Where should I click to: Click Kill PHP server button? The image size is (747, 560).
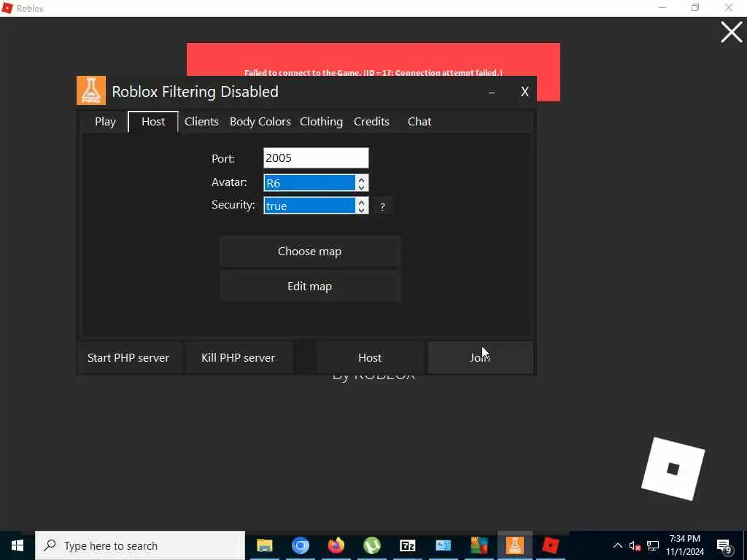point(239,357)
